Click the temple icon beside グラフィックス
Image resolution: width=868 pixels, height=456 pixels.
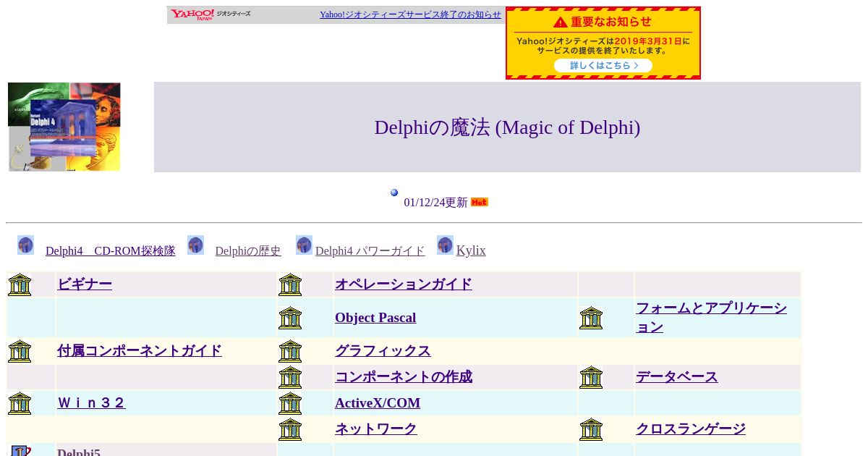(x=290, y=351)
